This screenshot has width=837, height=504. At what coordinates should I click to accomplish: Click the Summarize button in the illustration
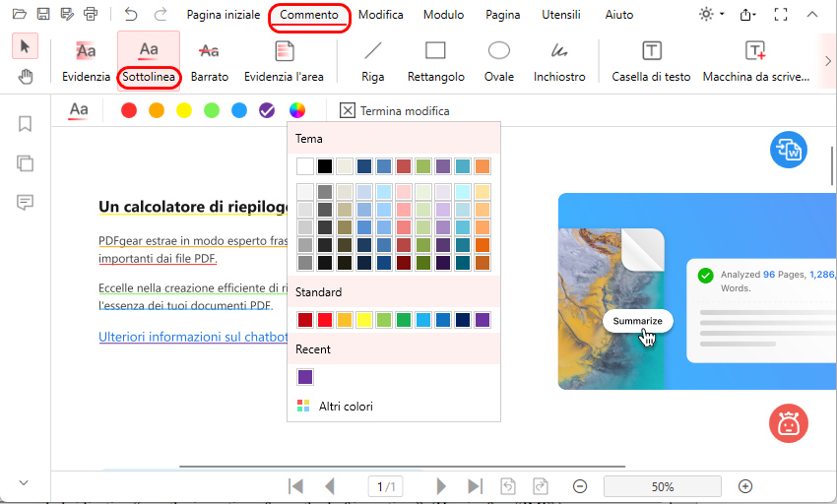(637, 321)
